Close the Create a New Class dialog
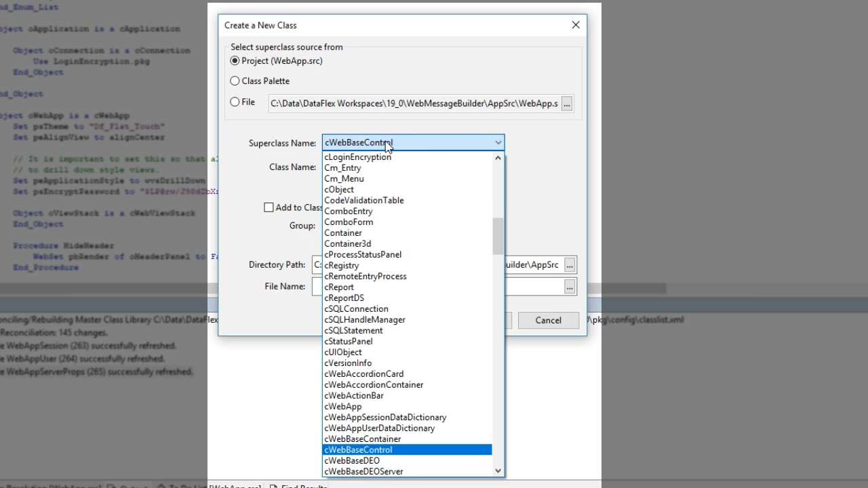868x488 pixels. (x=576, y=25)
